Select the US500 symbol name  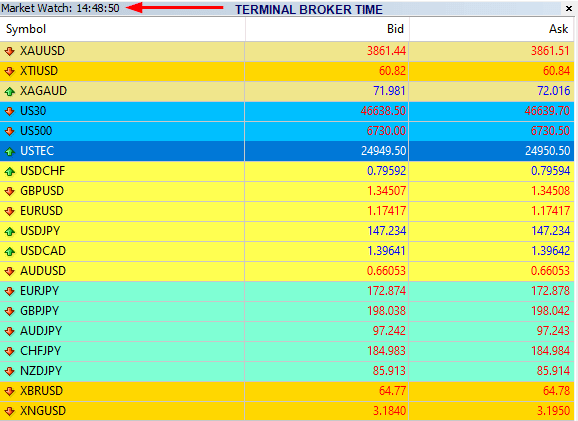36,131
